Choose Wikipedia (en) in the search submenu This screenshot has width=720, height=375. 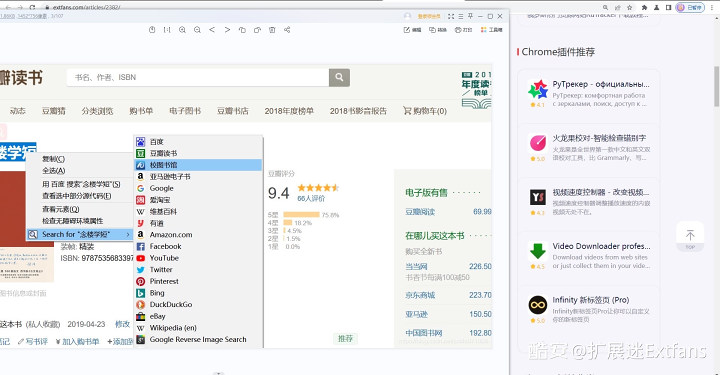click(x=199, y=328)
